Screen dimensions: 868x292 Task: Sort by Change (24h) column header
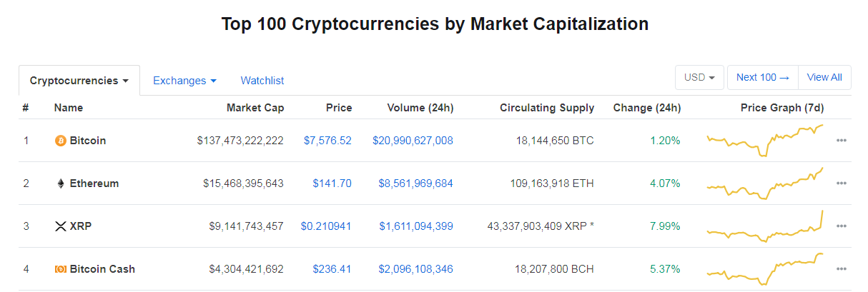[x=646, y=108]
